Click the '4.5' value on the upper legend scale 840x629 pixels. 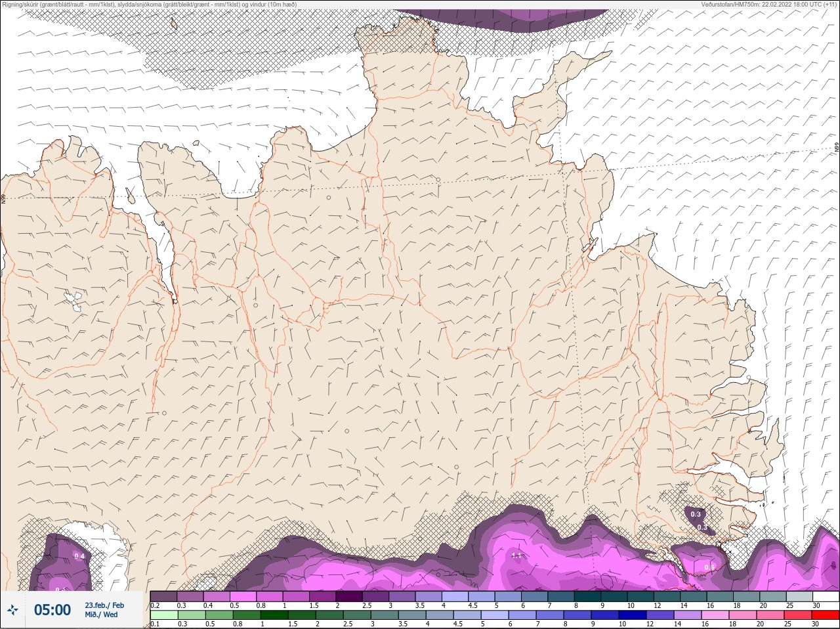coord(473,605)
